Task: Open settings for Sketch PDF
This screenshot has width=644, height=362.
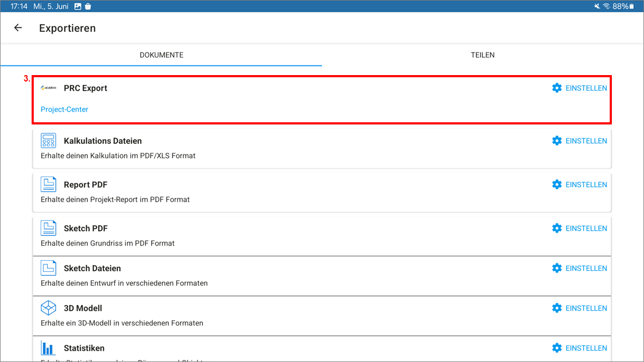Action: (579, 228)
